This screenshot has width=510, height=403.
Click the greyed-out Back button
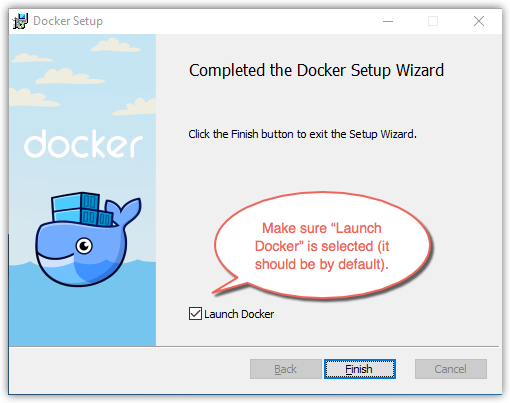[x=286, y=369]
